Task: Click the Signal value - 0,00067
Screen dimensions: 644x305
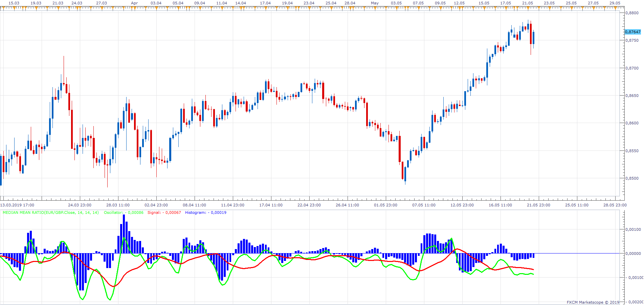Action: (x=172, y=212)
